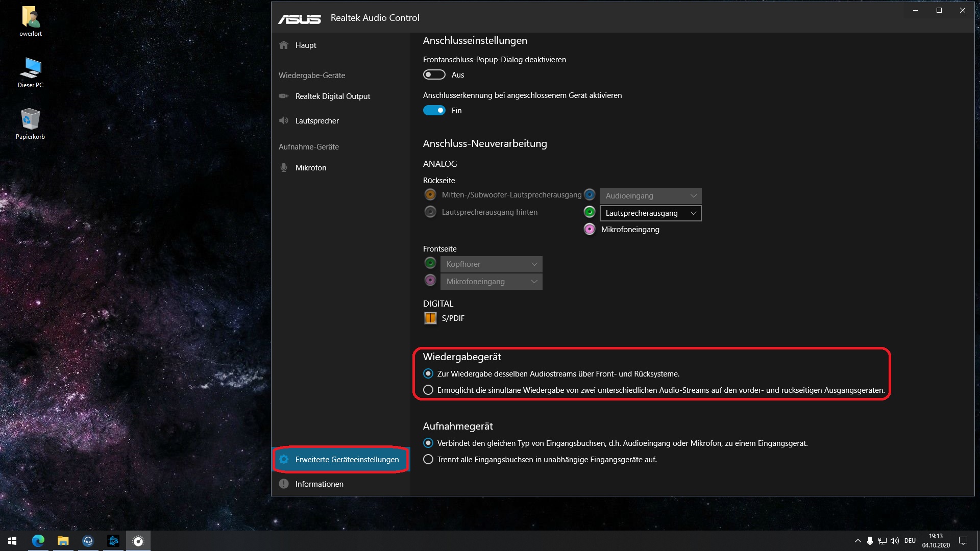
Task: Go to the Haupt page
Action: 305,45
